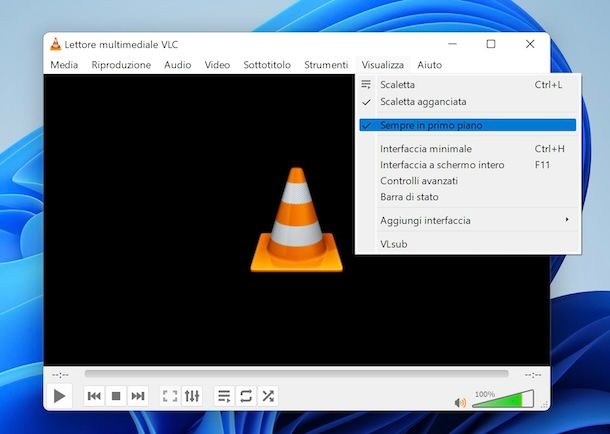Open extended settings equalizer icon
610x434 pixels.
click(x=192, y=396)
